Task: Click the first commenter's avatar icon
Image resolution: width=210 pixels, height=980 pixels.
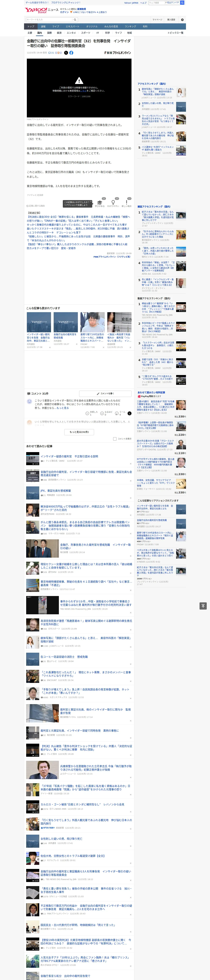Action: pos(29,402)
